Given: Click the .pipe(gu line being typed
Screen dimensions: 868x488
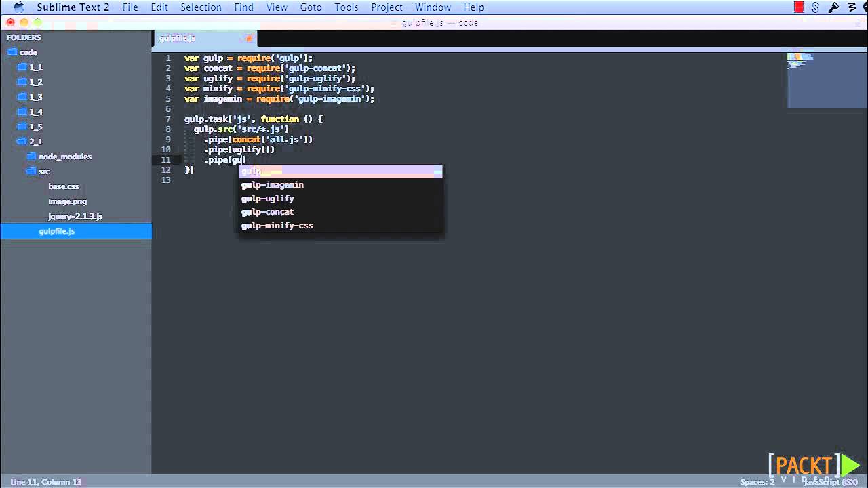Looking at the screenshot, I should [x=224, y=160].
